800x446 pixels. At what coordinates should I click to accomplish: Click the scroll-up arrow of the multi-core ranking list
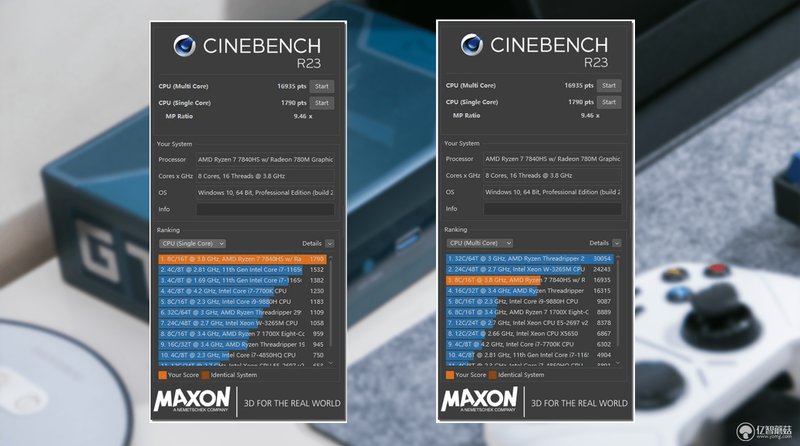pos(618,257)
